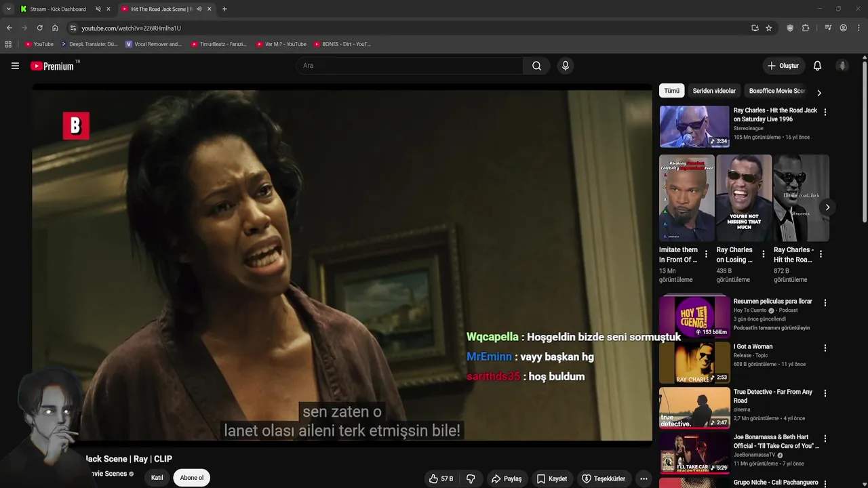
Task: Go back in browser history
Action: [9, 28]
